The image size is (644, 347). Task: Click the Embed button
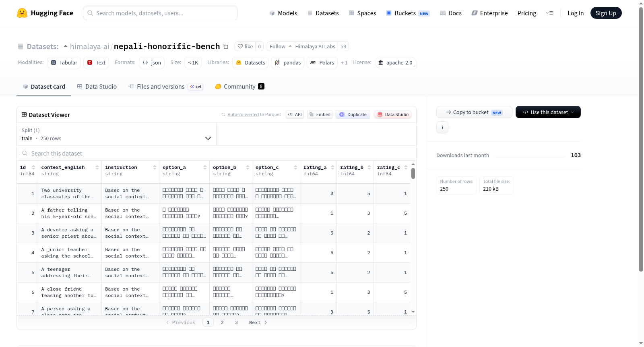(x=320, y=114)
